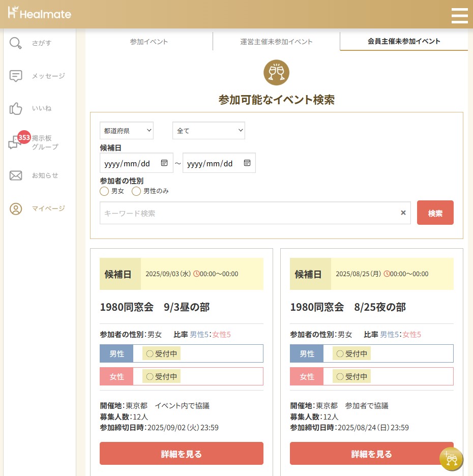Viewport: 473px width, 476px height.
Task: Open the hamburger menu icon
Action: coord(459,15)
